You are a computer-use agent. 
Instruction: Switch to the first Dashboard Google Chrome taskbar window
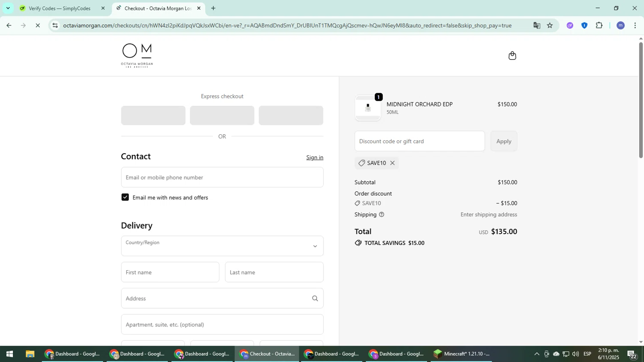coord(73,354)
